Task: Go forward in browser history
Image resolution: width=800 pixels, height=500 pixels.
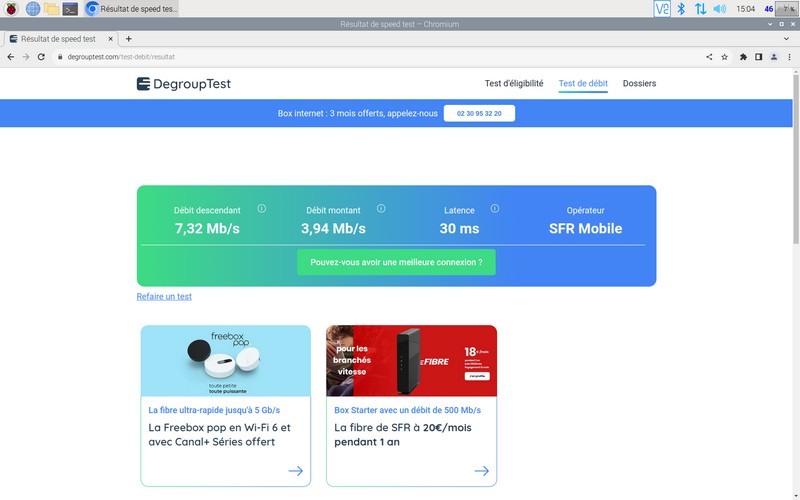Action: 26,57
